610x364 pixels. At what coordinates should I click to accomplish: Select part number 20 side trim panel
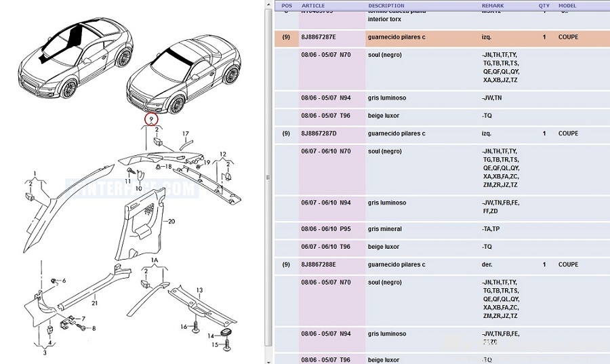pos(171,221)
